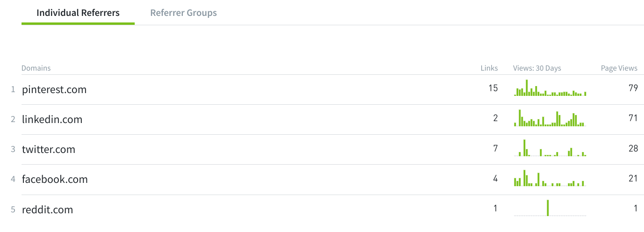
Task: Sort by the Page Views column header
Action: pyautogui.click(x=619, y=68)
